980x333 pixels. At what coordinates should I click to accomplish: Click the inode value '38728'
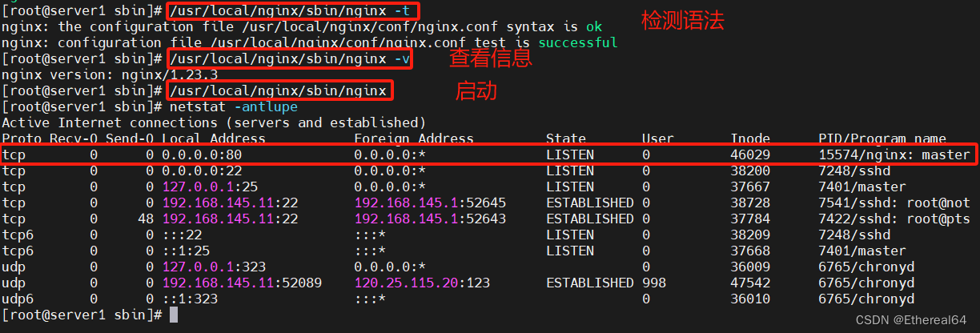click(x=750, y=203)
